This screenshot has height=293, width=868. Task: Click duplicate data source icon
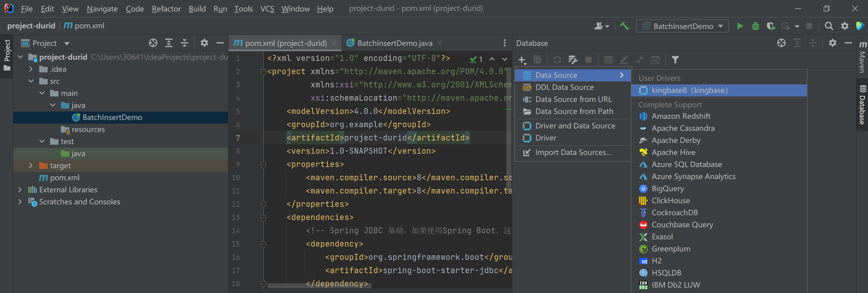538,60
